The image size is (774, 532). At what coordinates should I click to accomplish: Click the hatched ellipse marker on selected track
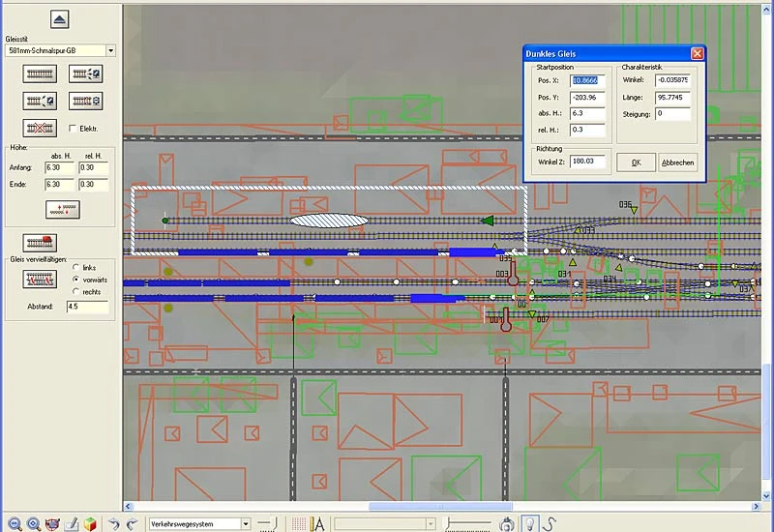pos(328,221)
